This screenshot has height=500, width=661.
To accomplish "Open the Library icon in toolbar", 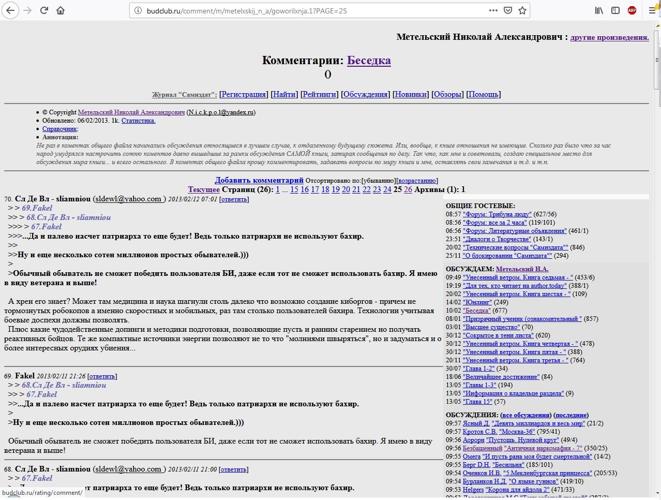I will [599, 11].
